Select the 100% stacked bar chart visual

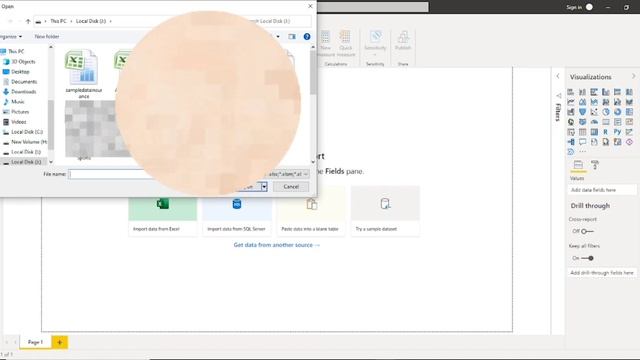618,92
